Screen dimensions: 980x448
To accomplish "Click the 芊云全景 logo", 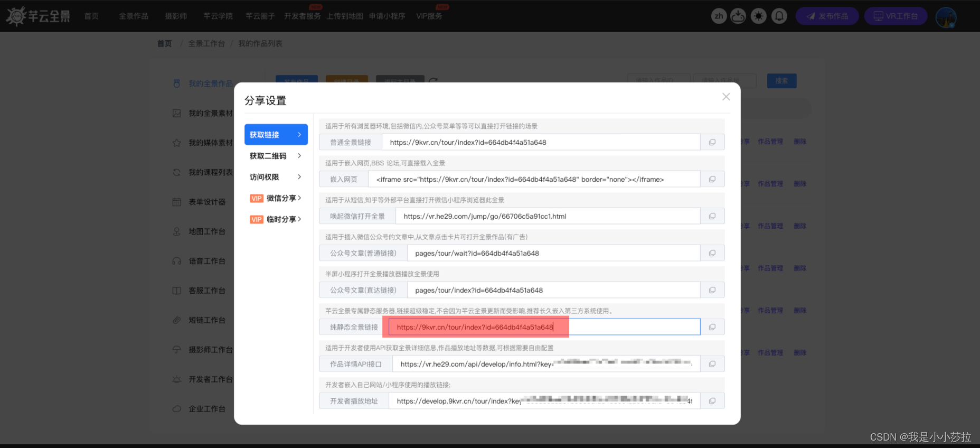I will [x=38, y=16].
